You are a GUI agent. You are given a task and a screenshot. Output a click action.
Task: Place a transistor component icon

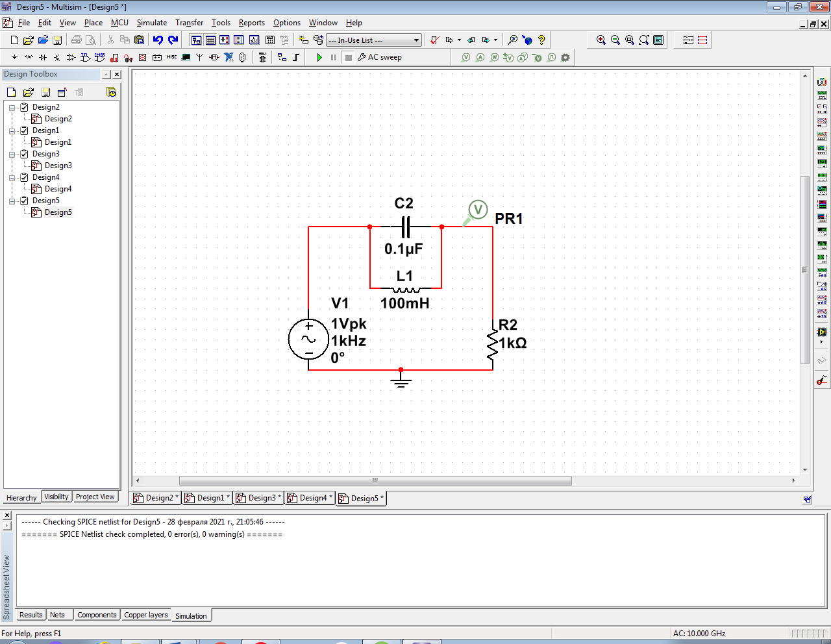(57, 57)
